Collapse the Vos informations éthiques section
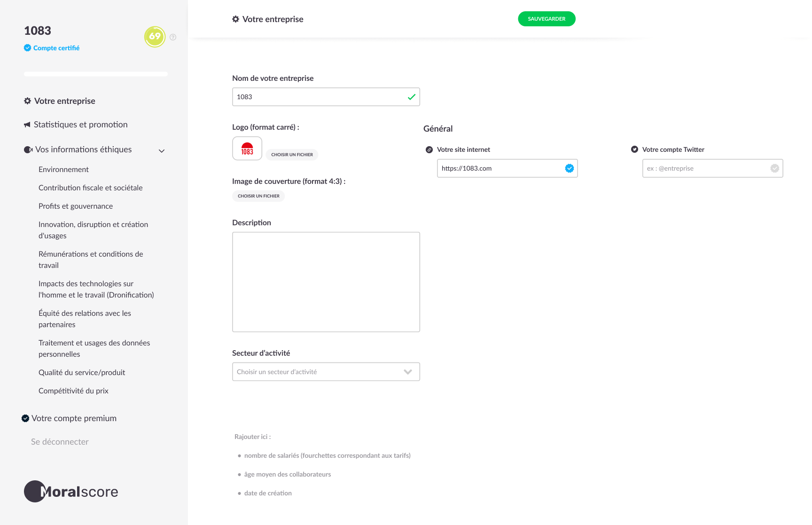This screenshot has width=812, height=525. click(162, 151)
